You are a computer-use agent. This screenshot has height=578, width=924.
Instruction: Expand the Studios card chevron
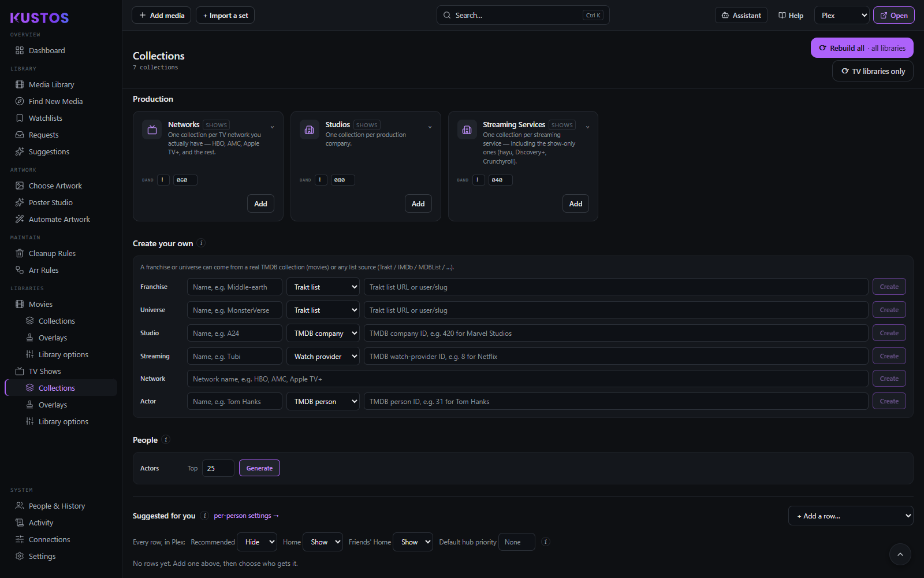(x=430, y=127)
